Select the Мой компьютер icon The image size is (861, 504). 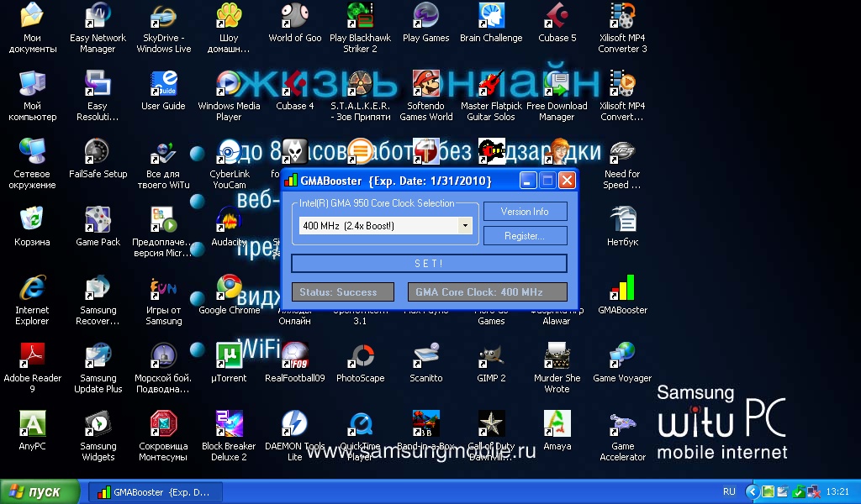coord(33,83)
